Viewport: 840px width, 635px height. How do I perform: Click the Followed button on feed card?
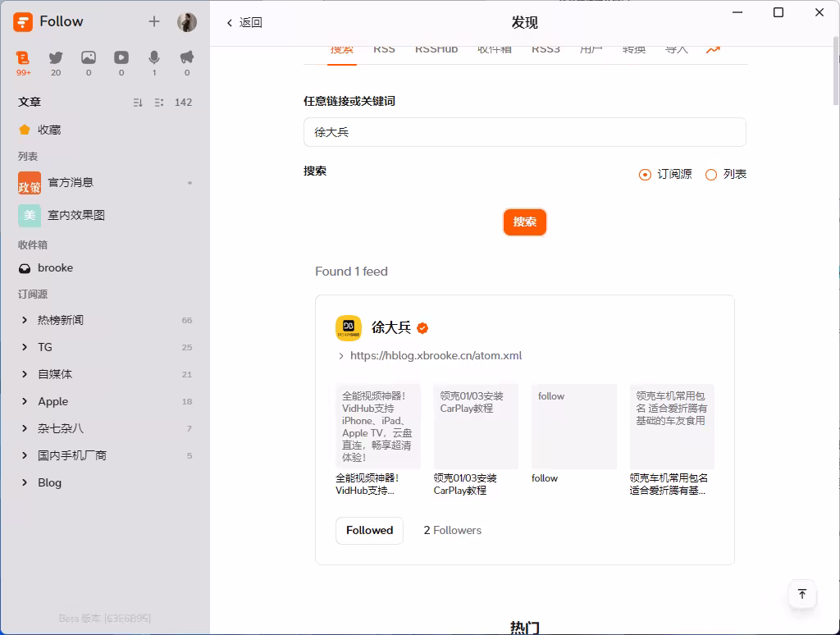(x=369, y=531)
